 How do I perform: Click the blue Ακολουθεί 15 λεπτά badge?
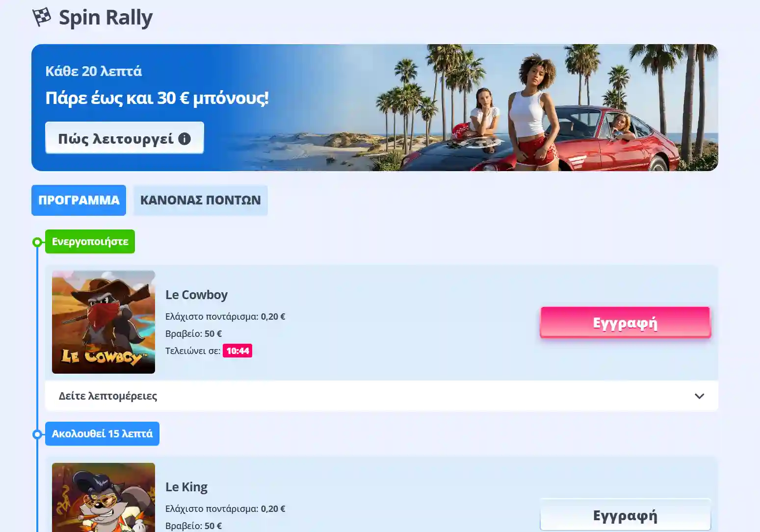pos(102,433)
